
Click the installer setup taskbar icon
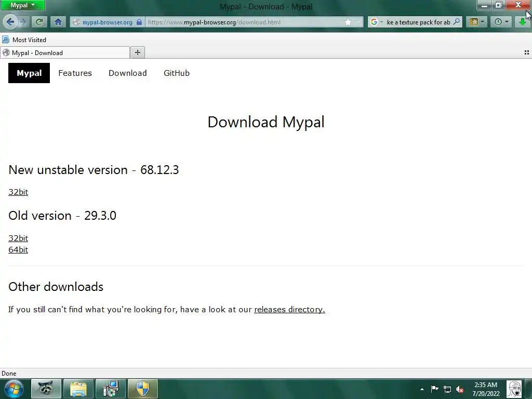point(111,389)
